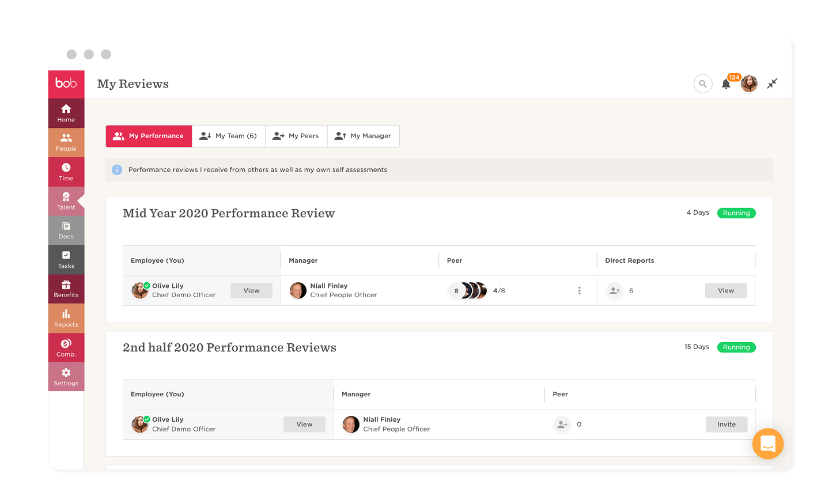Collapse the view using the arrows icon
Viewport: 840px width, 504px height.
point(772,84)
